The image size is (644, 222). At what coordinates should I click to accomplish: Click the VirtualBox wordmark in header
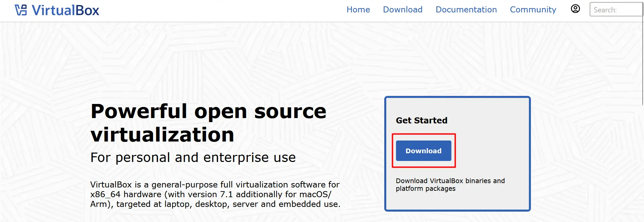tap(65, 10)
